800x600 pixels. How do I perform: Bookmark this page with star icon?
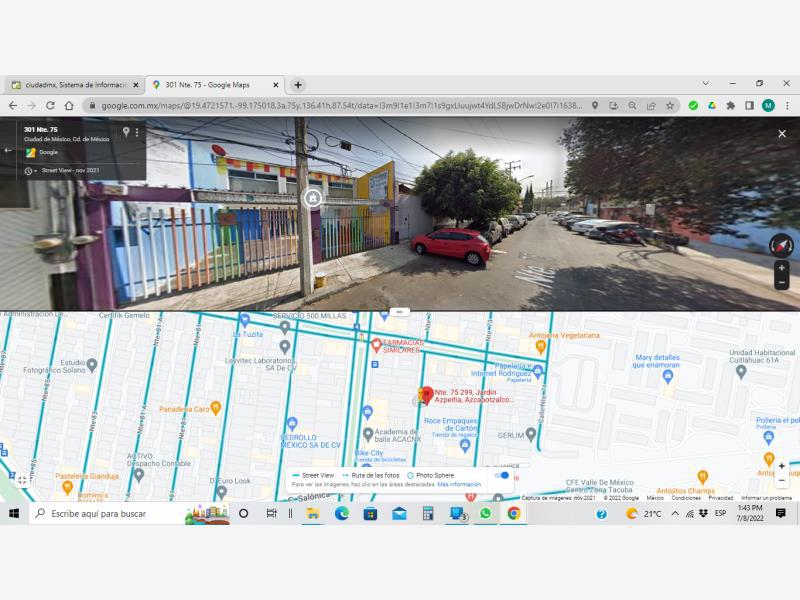click(670, 106)
